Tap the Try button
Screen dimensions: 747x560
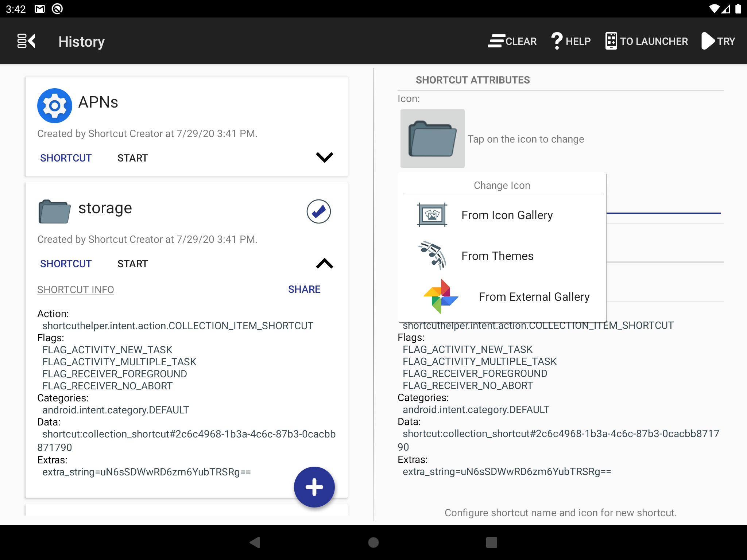[718, 41]
